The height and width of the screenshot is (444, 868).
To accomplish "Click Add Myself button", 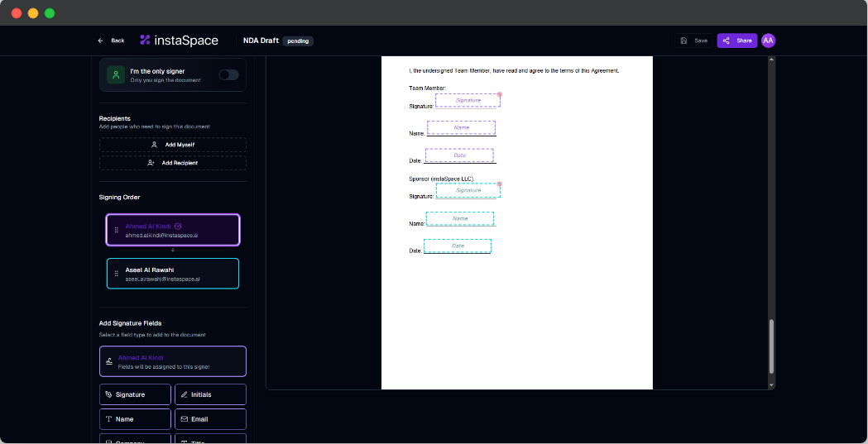I will pos(173,145).
